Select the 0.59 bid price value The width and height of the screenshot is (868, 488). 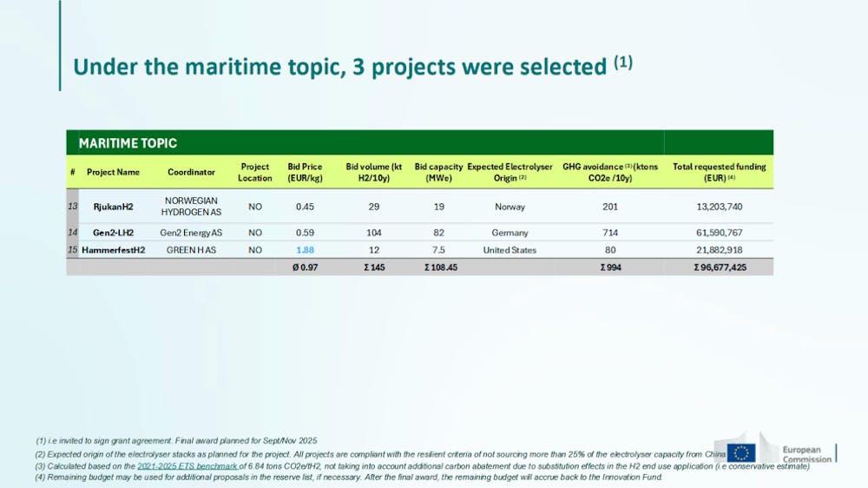[305, 233]
